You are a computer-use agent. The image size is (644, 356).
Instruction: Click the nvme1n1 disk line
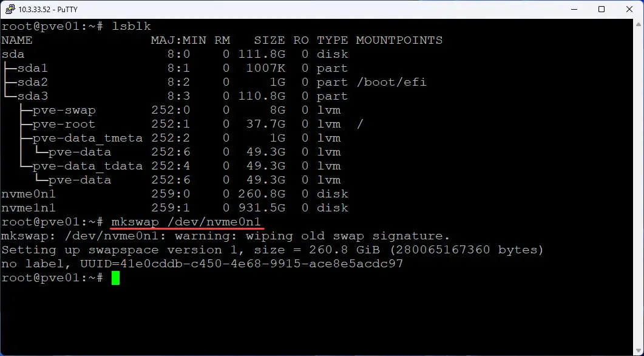tap(28, 207)
